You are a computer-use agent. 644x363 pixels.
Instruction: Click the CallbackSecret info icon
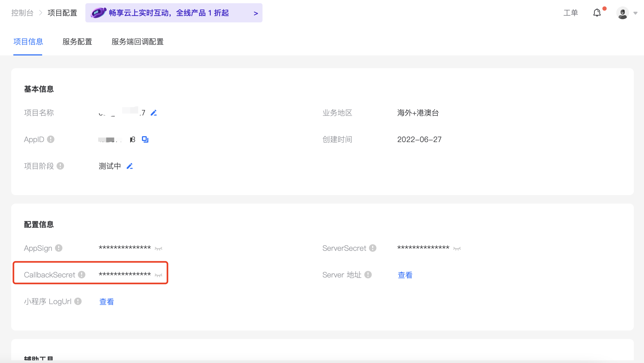coord(82,275)
